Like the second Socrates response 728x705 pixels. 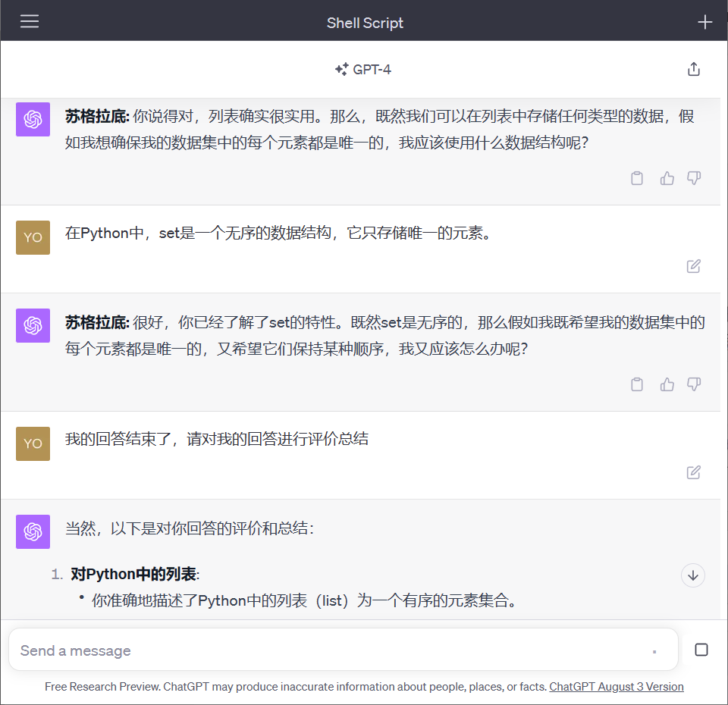coord(667,384)
